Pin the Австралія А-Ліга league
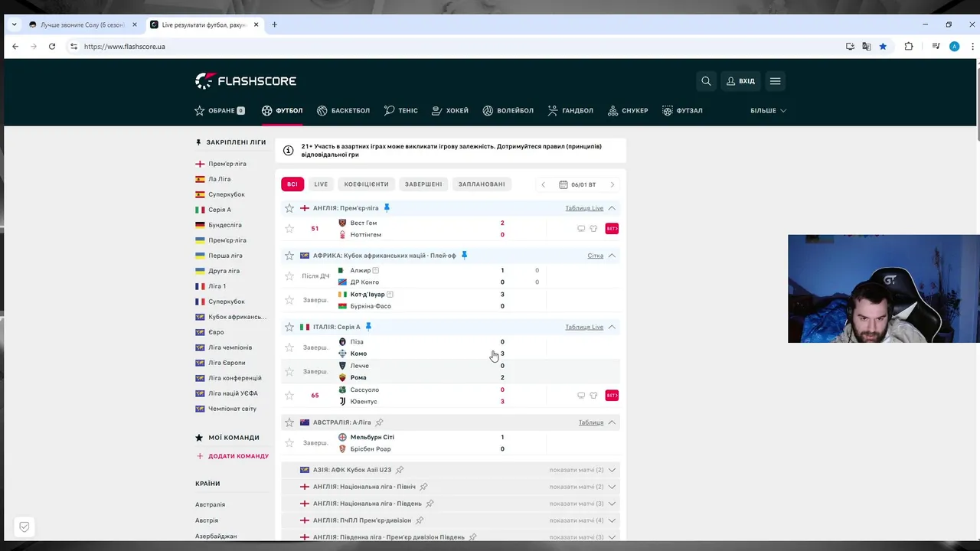980x551 pixels. pos(379,422)
